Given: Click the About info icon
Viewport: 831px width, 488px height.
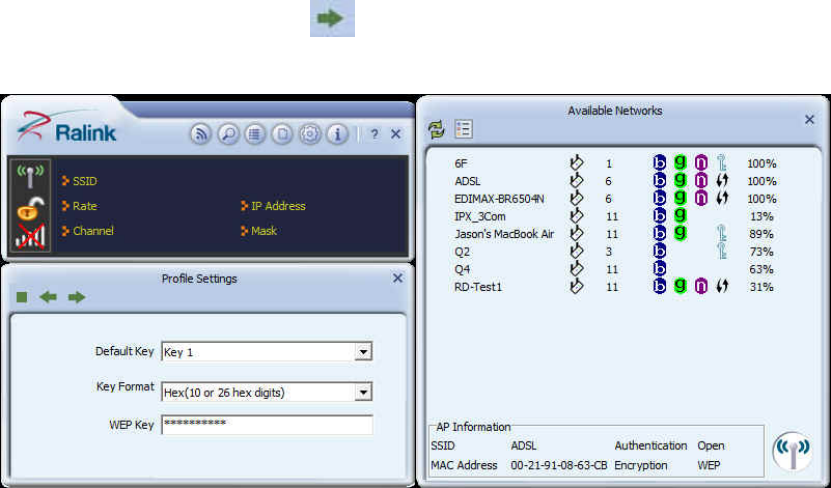Looking at the screenshot, I should 338,134.
